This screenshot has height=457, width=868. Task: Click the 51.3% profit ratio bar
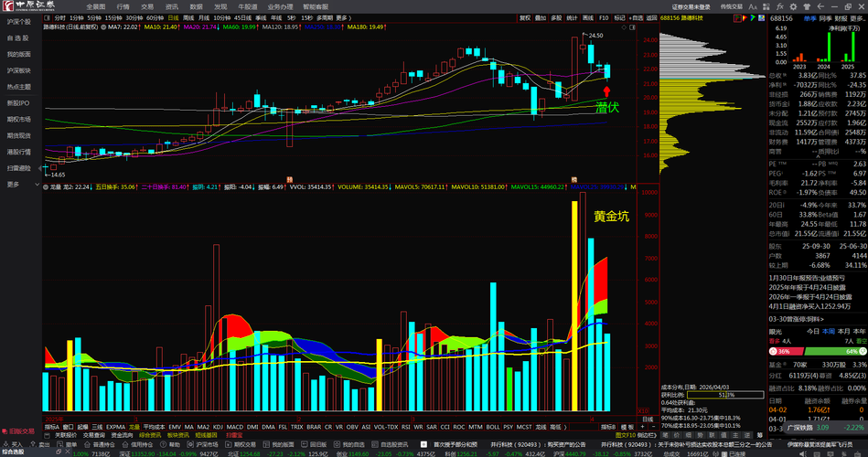tap(725, 395)
